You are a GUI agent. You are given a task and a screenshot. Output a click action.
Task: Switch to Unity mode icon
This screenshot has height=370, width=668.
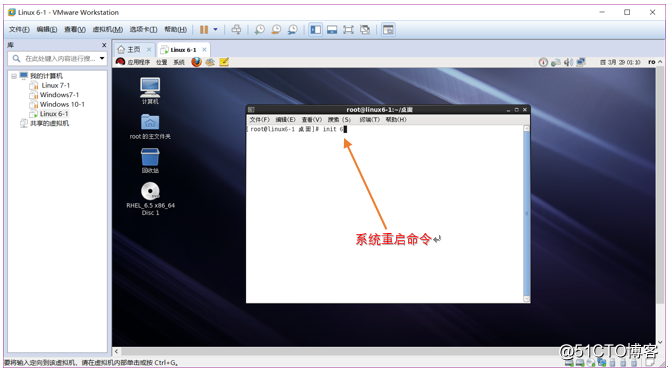pyautogui.click(x=365, y=30)
